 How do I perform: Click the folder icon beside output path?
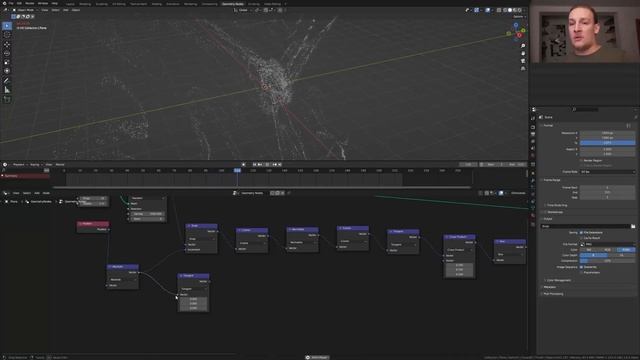coord(633,226)
